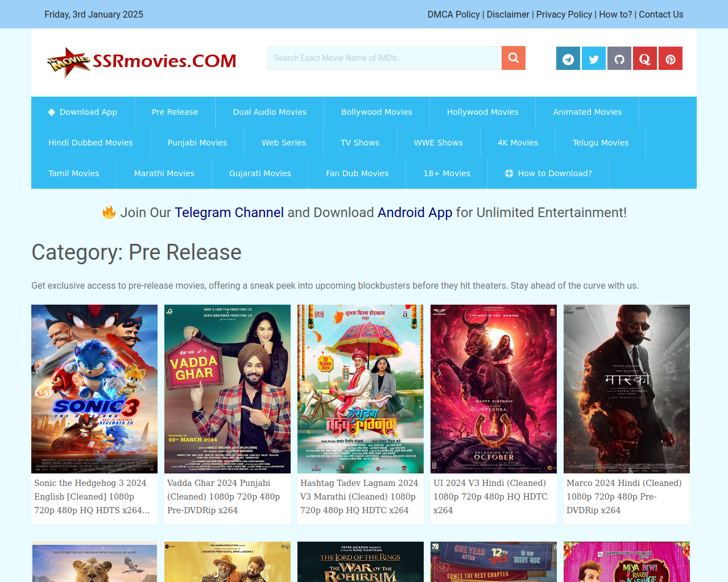Screen dimensions: 728x582
Task: Go to Dual Audio Movies
Action: (270, 112)
